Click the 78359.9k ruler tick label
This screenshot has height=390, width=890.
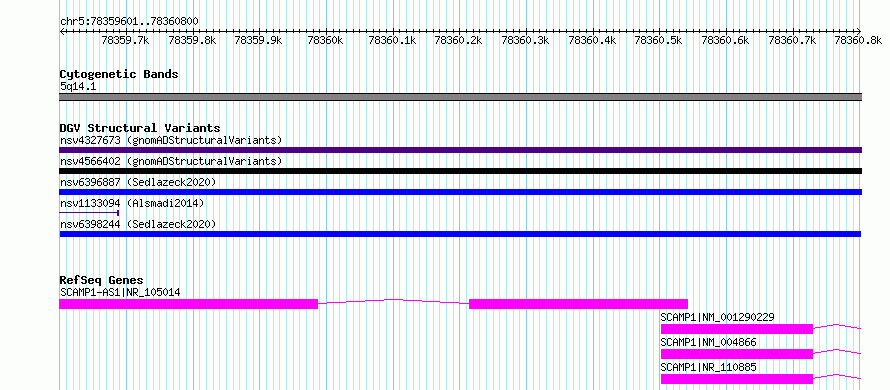point(258,40)
